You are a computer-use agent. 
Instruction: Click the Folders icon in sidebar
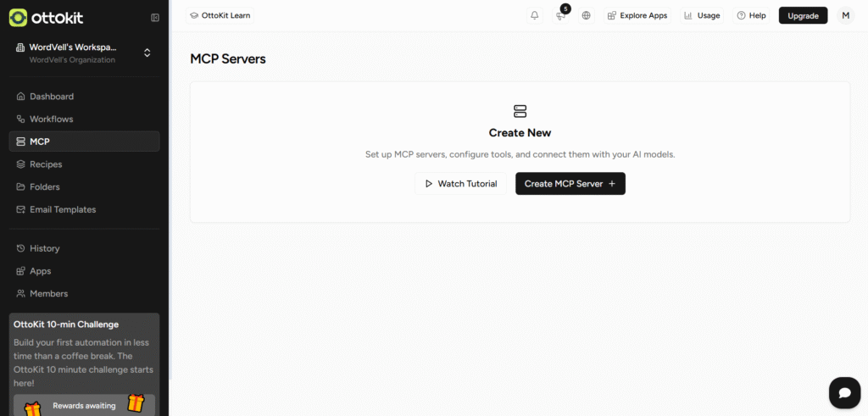20,187
